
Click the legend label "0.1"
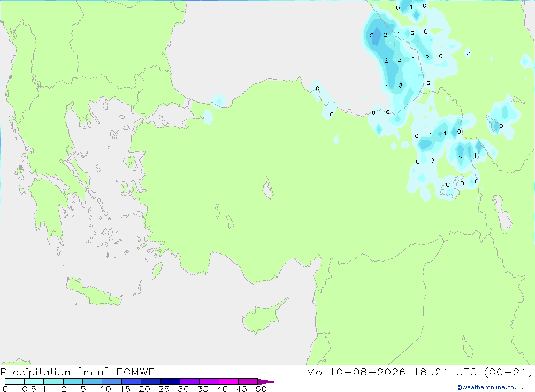coord(9,389)
